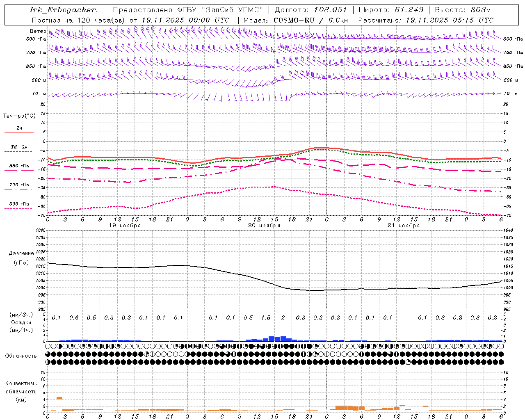Image resolution: width=525 pixels, height=420 pixels.
Task: Click the 20 ноября date label
Action: point(264,225)
